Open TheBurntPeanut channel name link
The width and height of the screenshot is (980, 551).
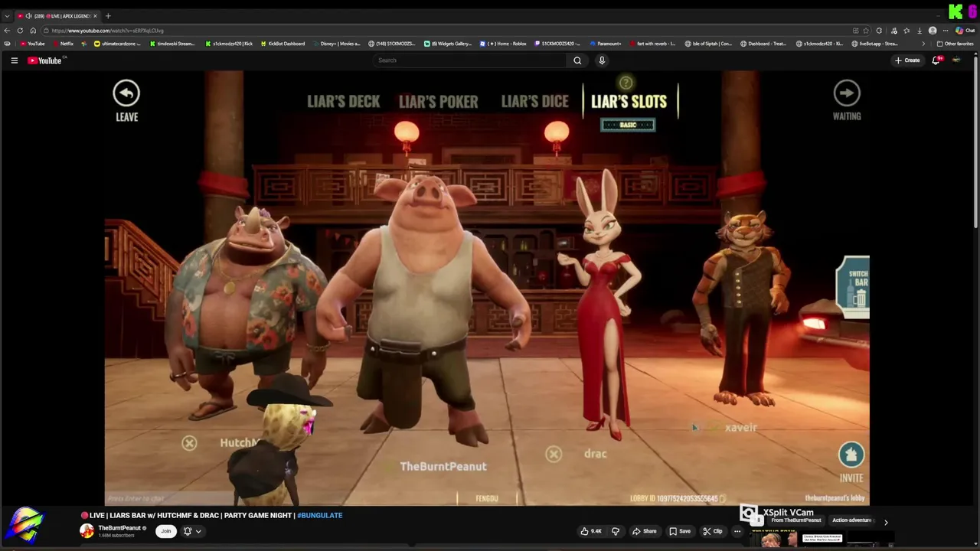119,528
